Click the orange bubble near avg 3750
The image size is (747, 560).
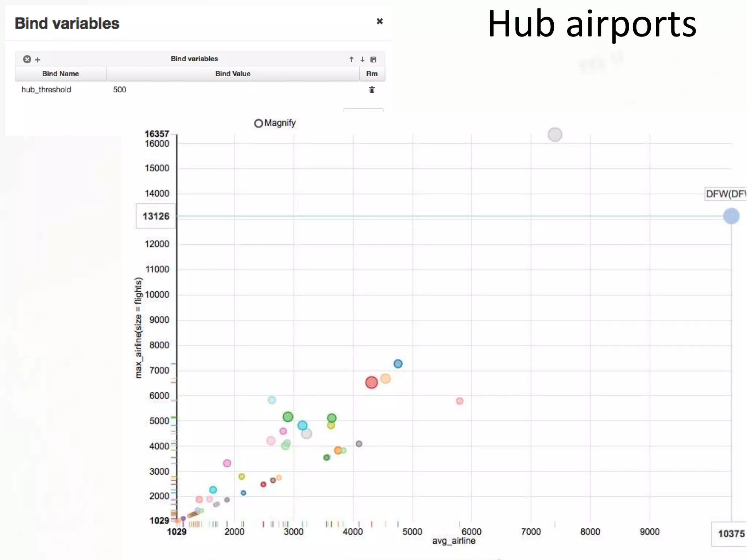(338, 450)
